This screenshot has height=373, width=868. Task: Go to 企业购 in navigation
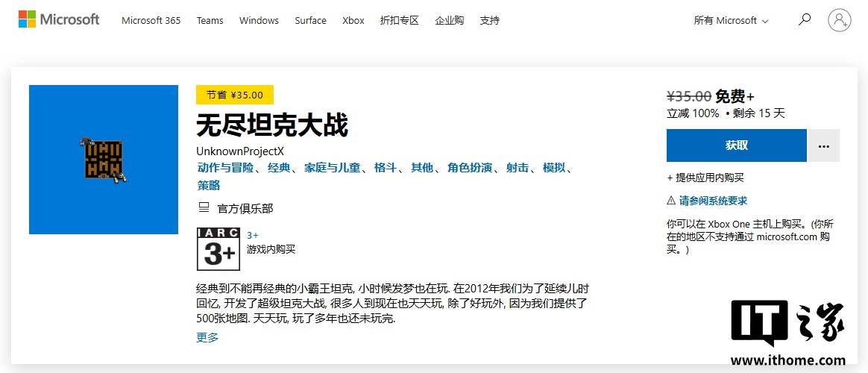coord(450,20)
